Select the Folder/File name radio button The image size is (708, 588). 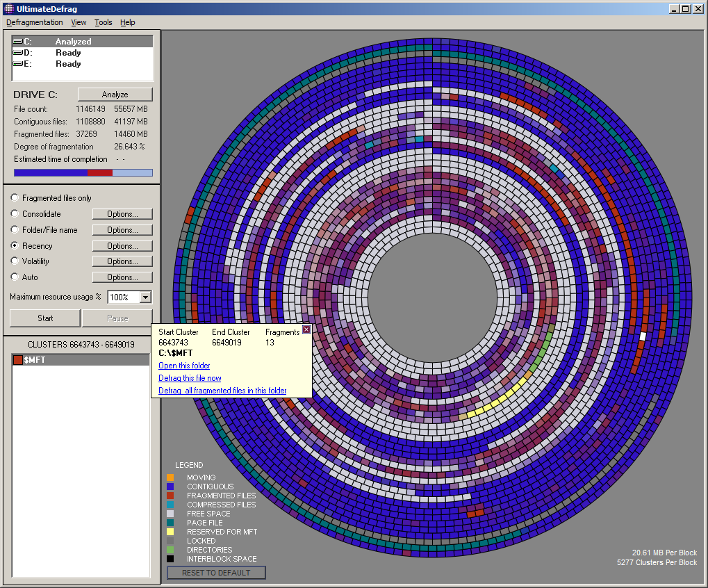pos(15,229)
